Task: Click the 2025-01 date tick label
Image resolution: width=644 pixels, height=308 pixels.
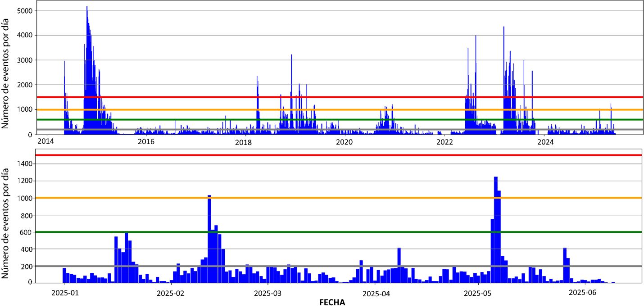Action: click(64, 292)
